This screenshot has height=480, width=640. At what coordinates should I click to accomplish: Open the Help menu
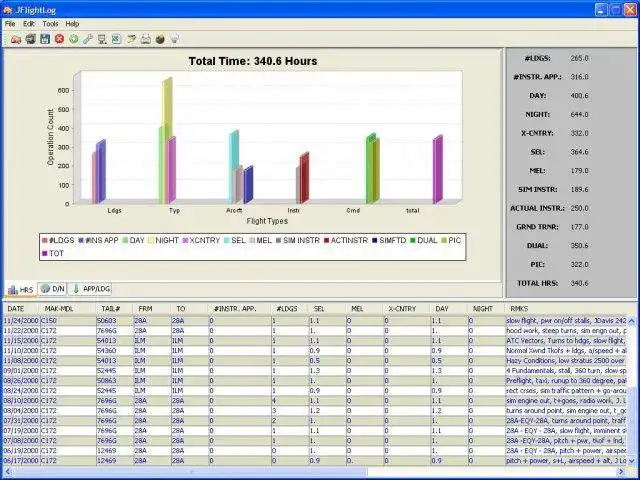point(72,24)
